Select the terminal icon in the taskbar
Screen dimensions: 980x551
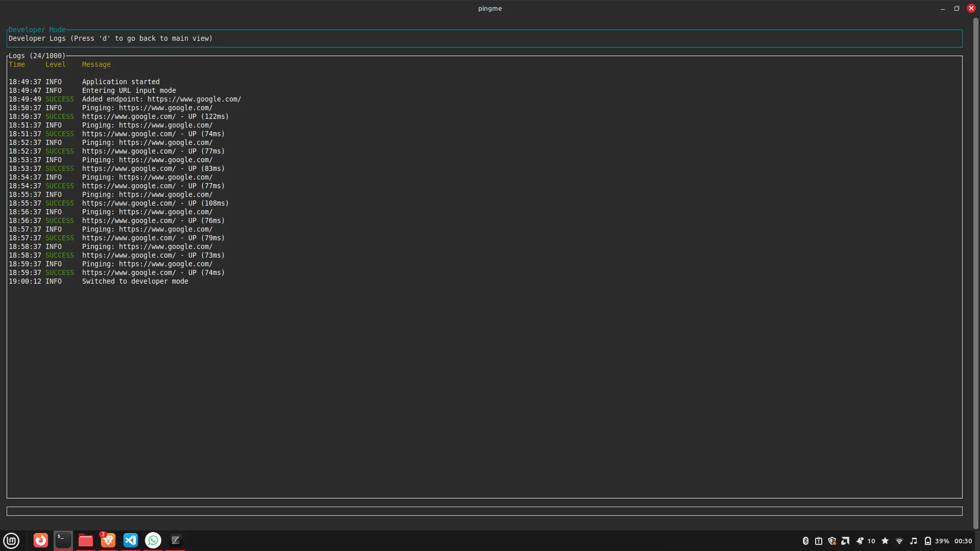click(63, 540)
